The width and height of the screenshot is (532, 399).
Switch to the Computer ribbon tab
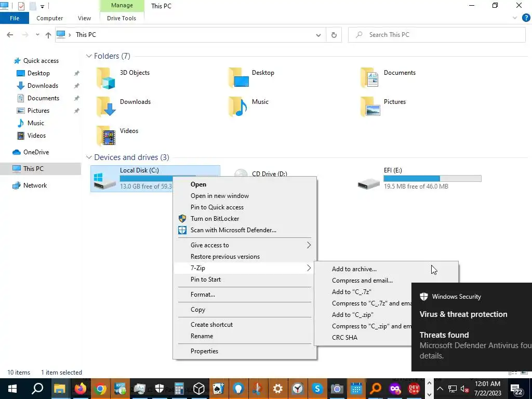49,18
